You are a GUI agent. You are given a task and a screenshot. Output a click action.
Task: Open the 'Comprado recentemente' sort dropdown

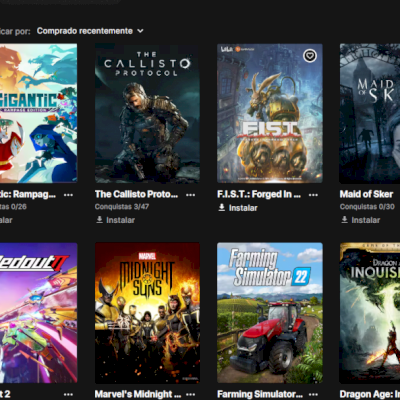tap(90, 31)
